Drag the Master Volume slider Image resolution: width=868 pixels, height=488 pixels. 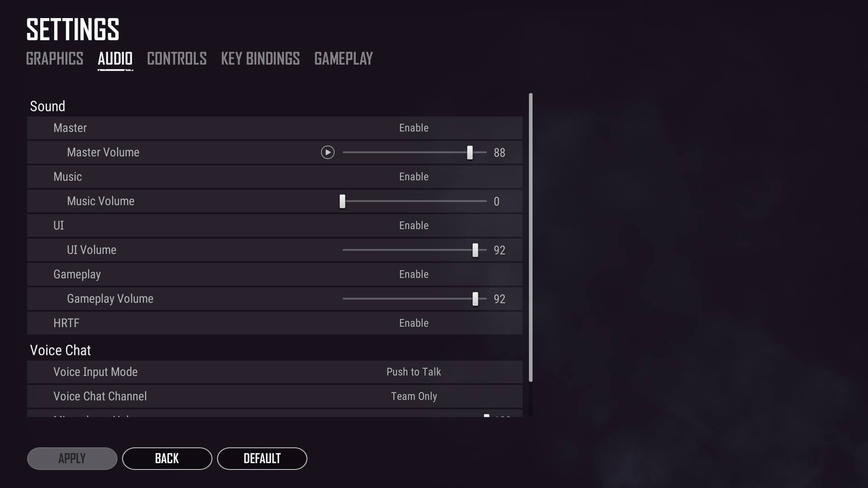[x=470, y=152]
